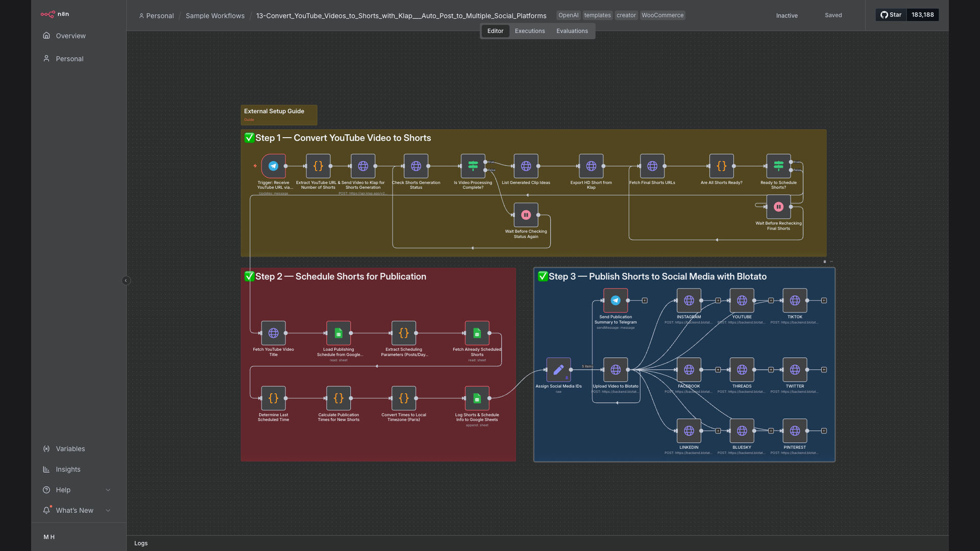Open the TWITTER HTTP request node
The image size is (980, 551).
(795, 370)
